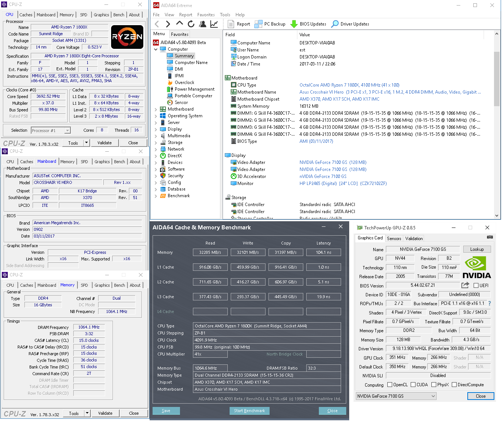Click the AIDA64 vertical scrollbar thumb

coord(497,79)
